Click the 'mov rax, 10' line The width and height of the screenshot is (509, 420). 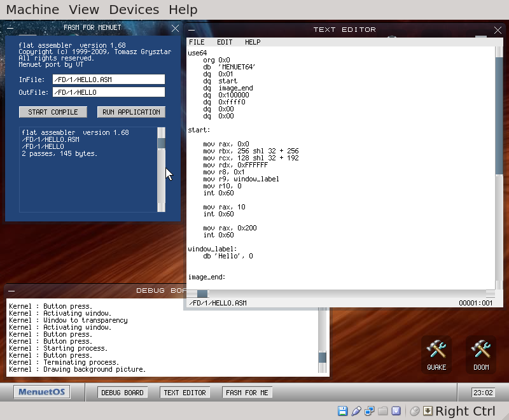pos(224,207)
